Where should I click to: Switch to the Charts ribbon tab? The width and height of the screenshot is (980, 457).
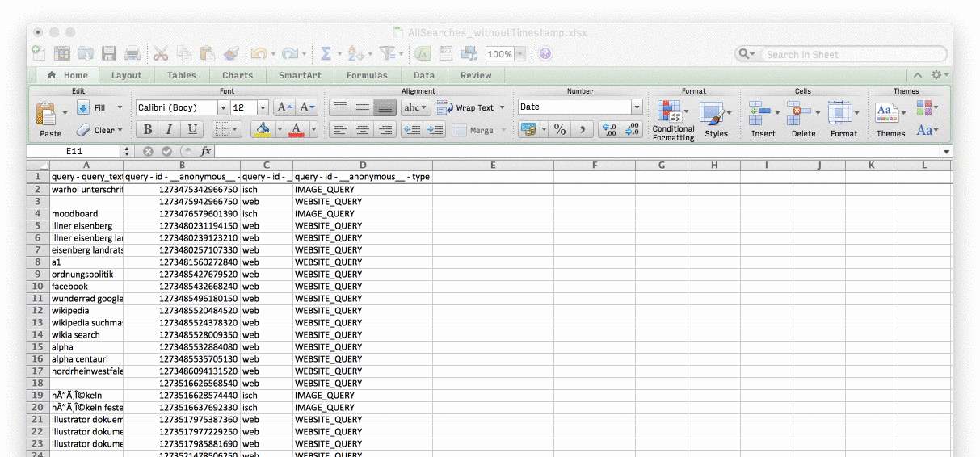click(x=238, y=75)
